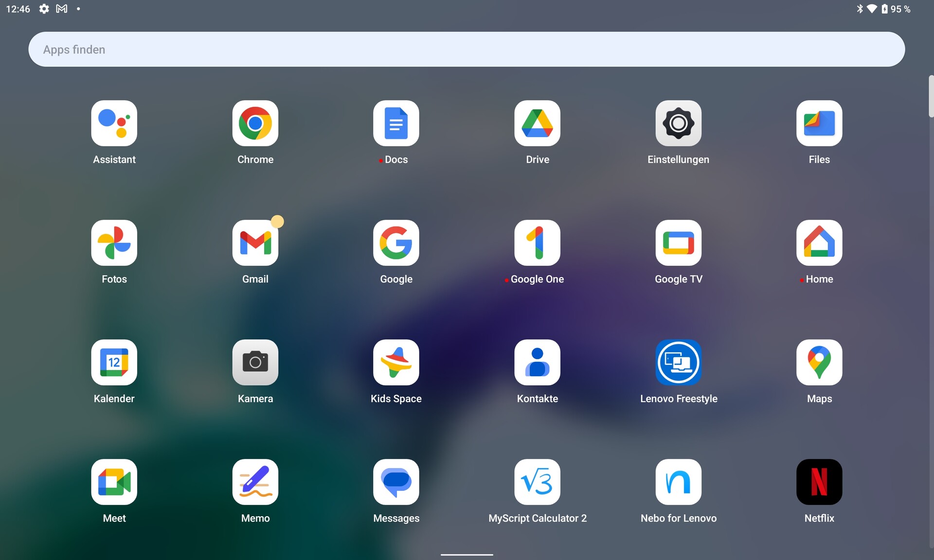
Task: Open Gmail app
Action: (x=255, y=243)
